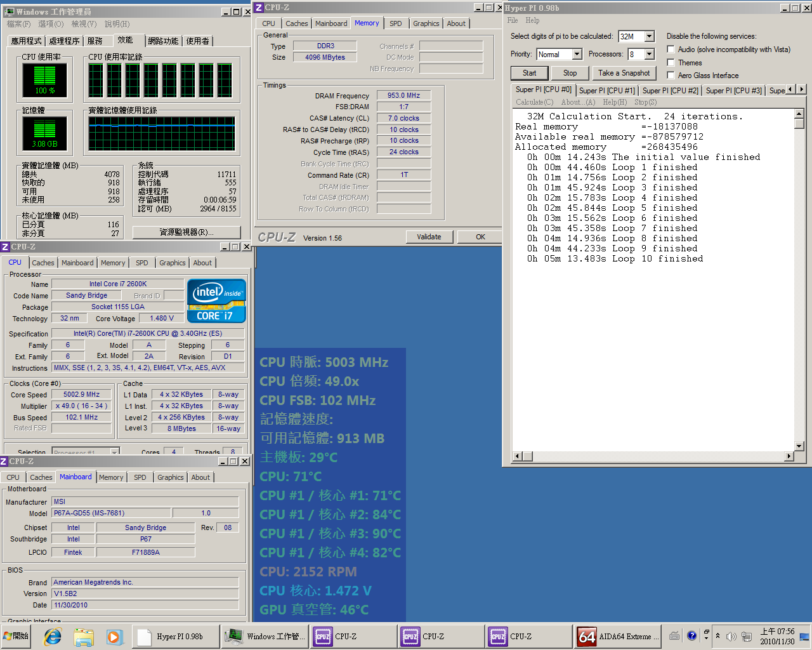Click the Hyper PI Stop button
Image resolution: width=812 pixels, height=650 pixels.
click(570, 73)
